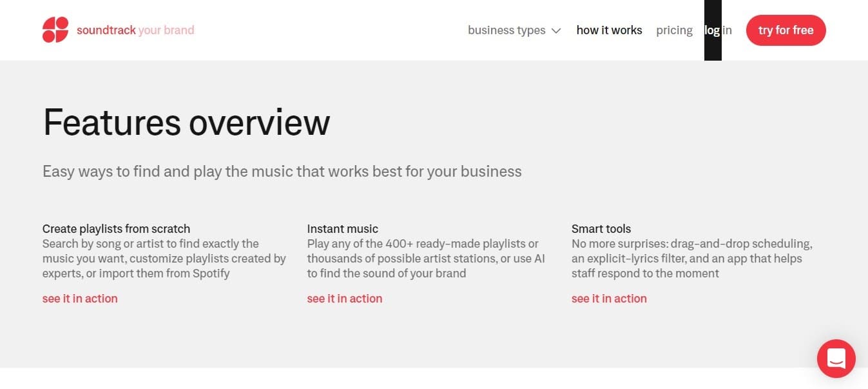See Create playlists from scratch in action

tap(80, 299)
